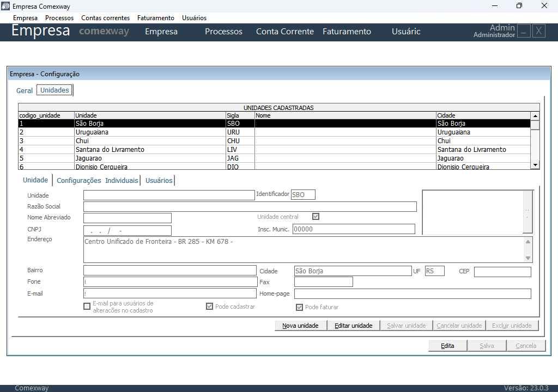
Task: Open the Contas correntes menu
Action: tap(105, 18)
